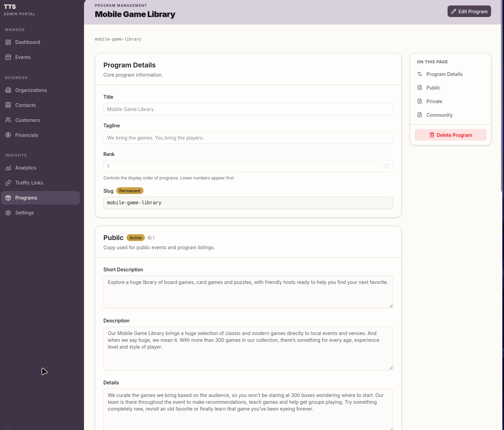Click the Financials dollar icon
This screenshot has width=504, height=430.
click(x=8, y=135)
